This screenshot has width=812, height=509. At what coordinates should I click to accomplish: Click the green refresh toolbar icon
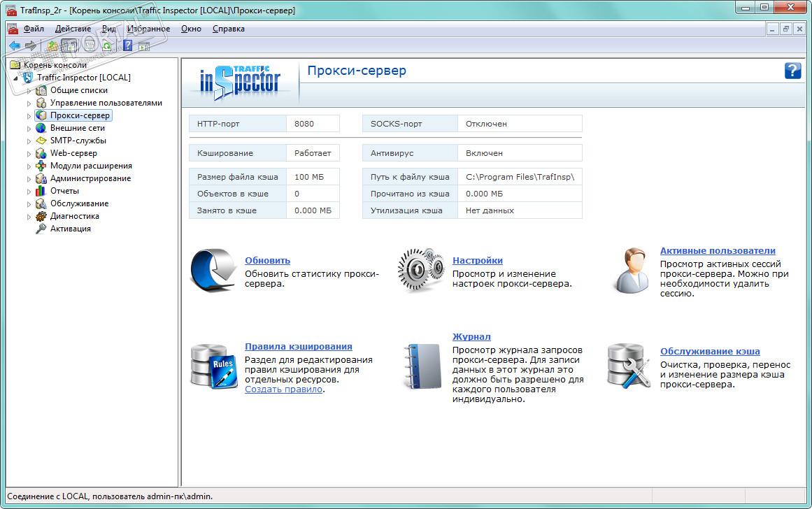click(107, 45)
